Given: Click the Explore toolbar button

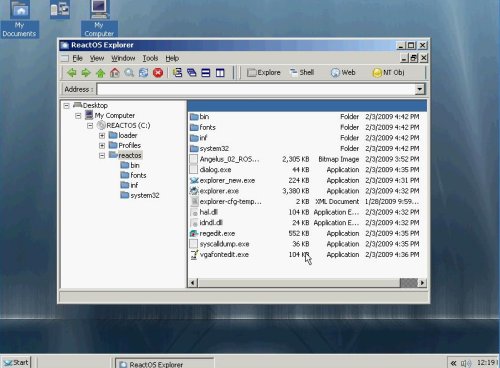Looking at the screenshot, I should pos(264,73).
